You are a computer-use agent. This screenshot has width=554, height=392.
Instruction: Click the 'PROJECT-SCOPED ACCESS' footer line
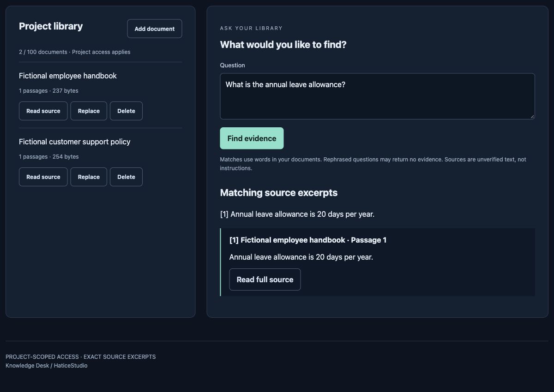coord(81,357)
